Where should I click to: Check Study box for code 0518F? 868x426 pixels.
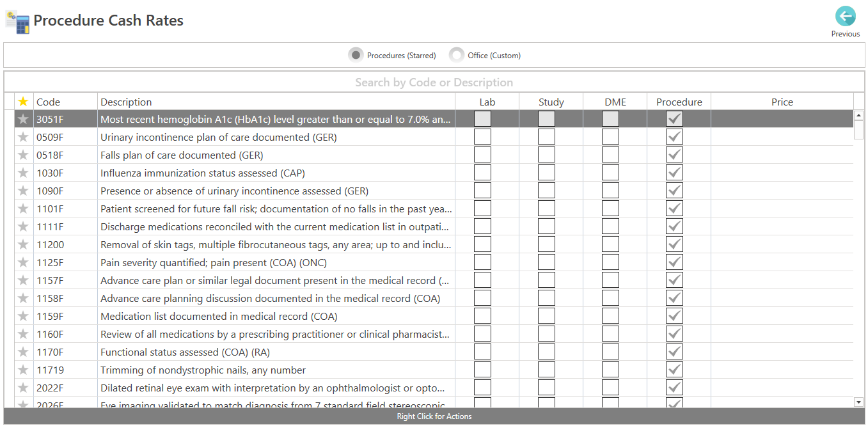point(546,155)
